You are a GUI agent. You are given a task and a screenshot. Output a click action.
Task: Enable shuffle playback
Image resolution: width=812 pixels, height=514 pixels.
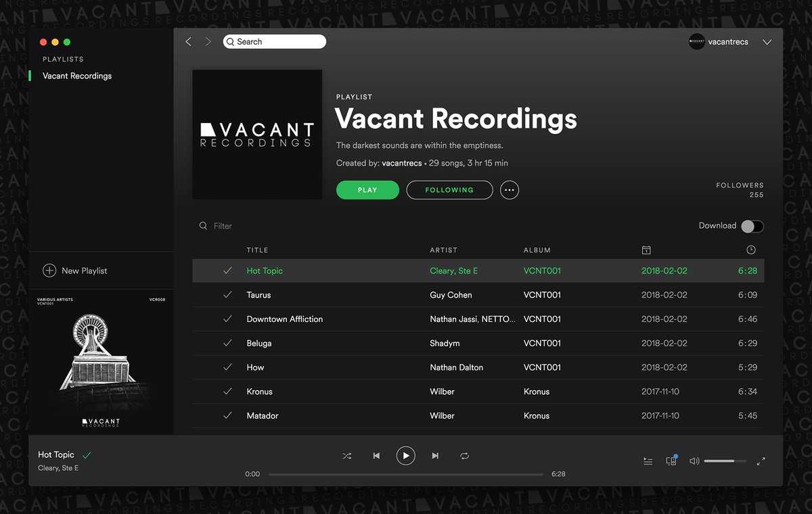click(347, 456)
